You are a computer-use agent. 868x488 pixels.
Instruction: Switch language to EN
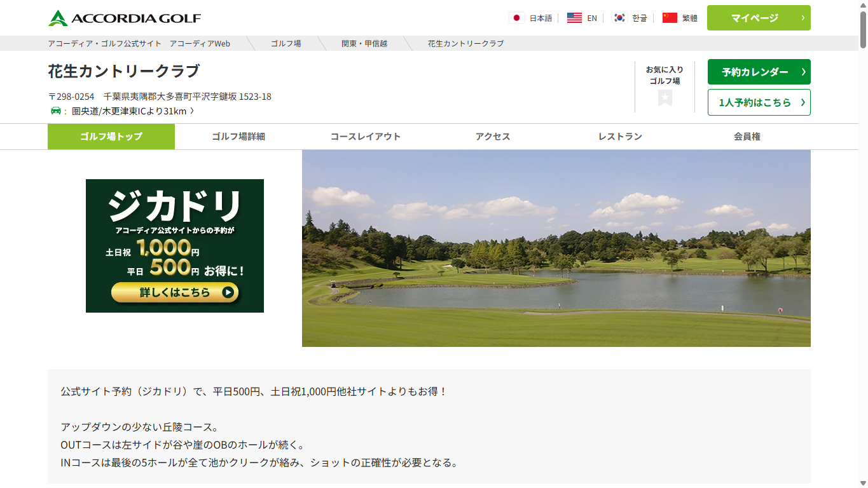click(592, 18)
